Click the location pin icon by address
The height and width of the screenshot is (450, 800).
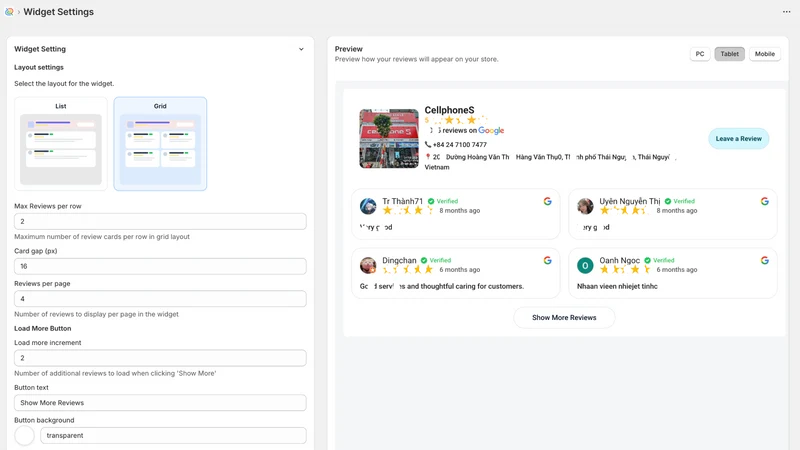click(x=428, y=157)
